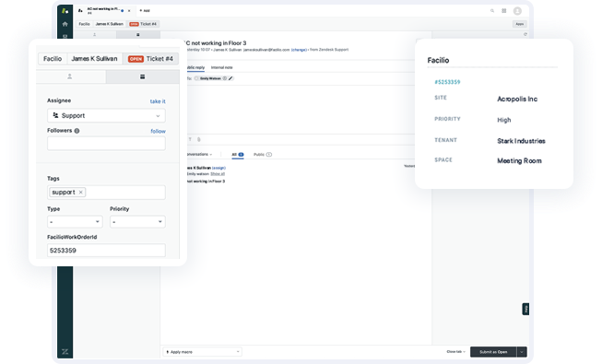Click the small Facilio breadcrumb in the background window
Image resolution: width=602 pixels, height=364 pixels.
click(84, 24)
